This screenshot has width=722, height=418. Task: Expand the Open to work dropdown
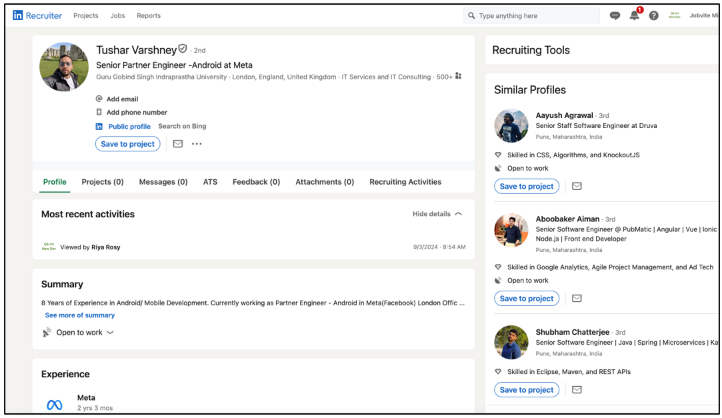pyautogui.click(x=110, y=332)
